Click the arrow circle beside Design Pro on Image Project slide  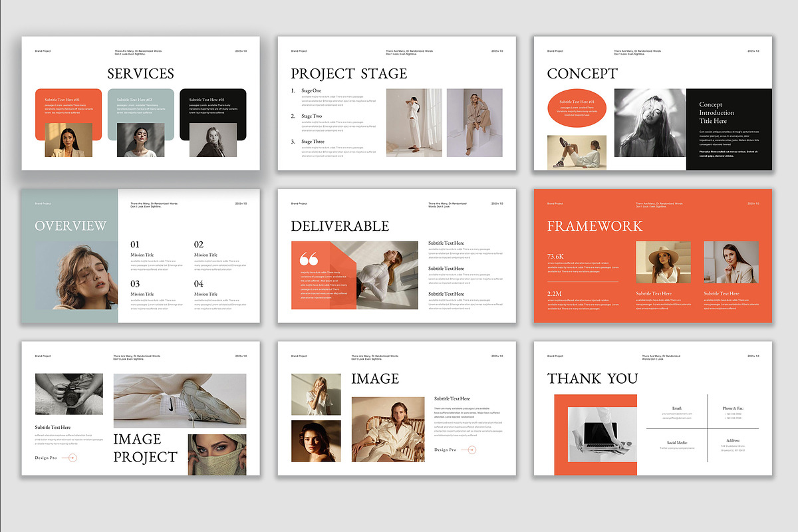tap(72, 458)
